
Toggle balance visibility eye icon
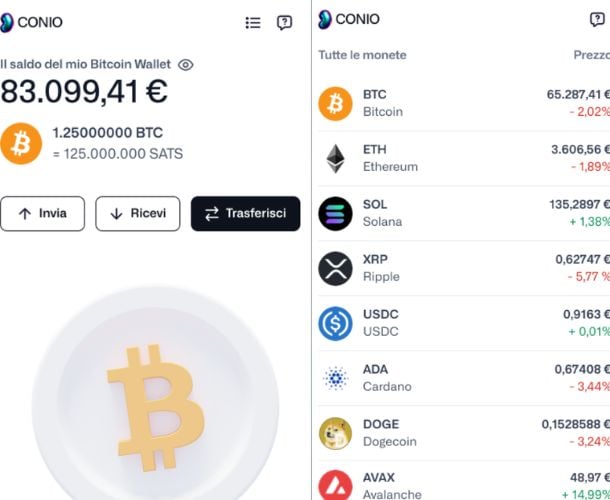pyautogui.click(x=186, y=65)
